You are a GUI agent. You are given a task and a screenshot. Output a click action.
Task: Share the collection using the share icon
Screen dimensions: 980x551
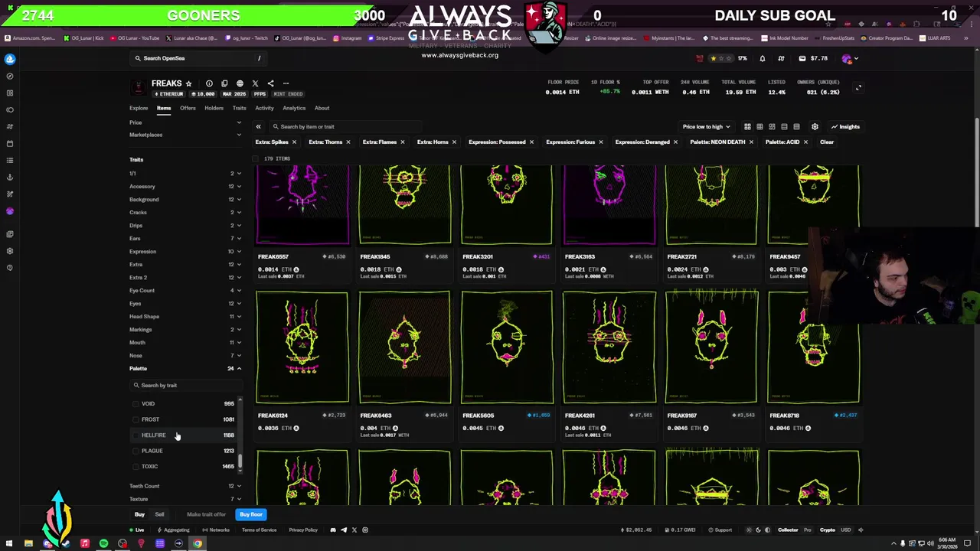pos(270,83)
